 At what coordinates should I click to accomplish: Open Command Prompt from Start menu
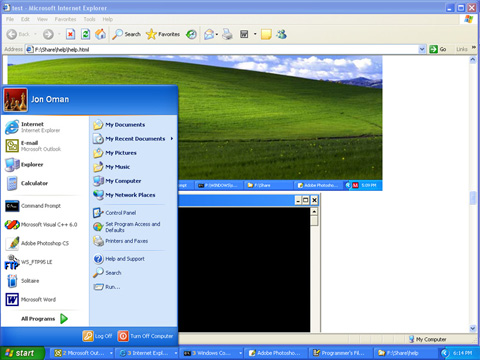point(45,206)
